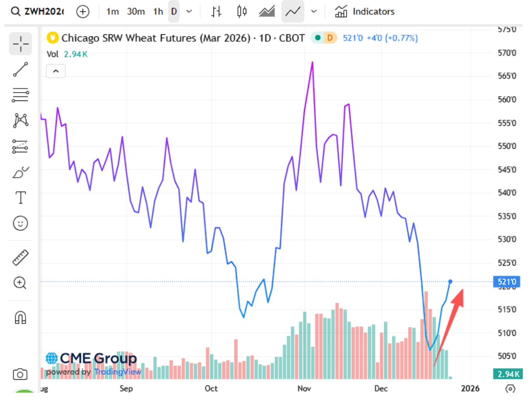Screen dimensions: 532x401
Task: Switch to the 1h timeframe
Action: 158,11
